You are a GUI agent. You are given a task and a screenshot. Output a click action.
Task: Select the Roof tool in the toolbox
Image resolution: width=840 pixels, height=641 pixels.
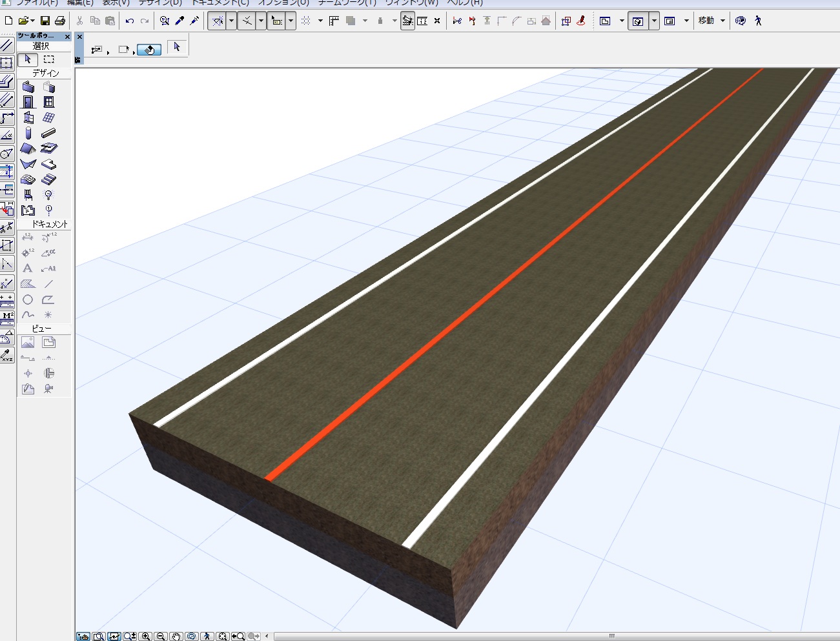pyautogui.click(x=28, y=148)
